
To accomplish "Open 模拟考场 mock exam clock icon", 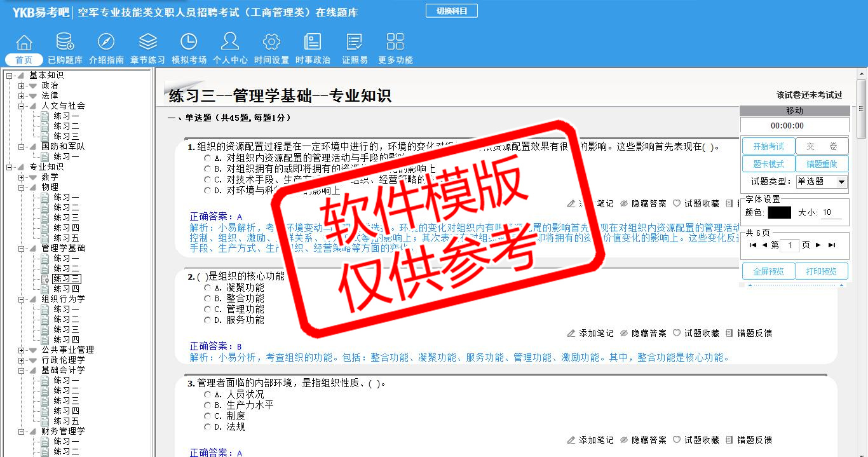I will click(189, 42).
